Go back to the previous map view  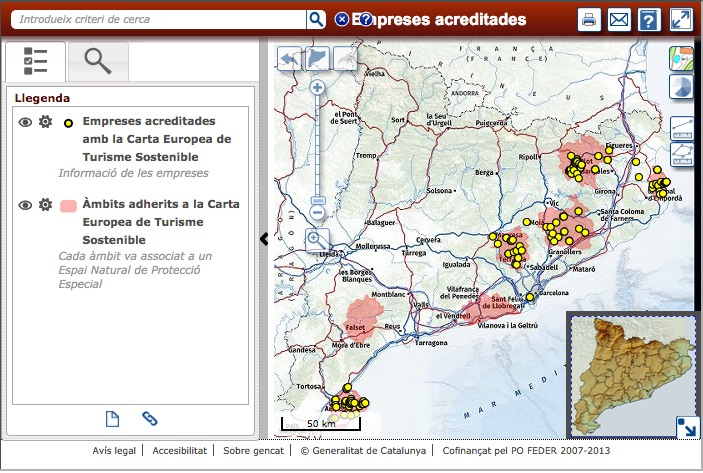290,59
